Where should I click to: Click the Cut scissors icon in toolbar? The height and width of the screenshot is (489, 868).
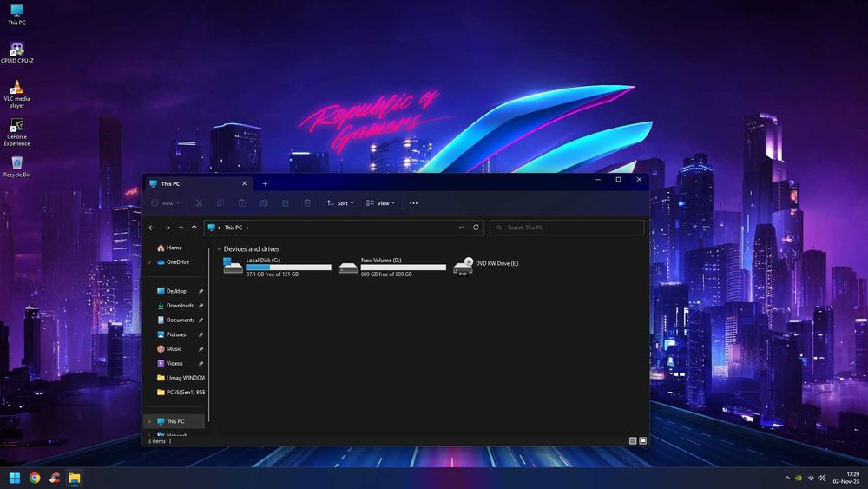pos(199,203)
